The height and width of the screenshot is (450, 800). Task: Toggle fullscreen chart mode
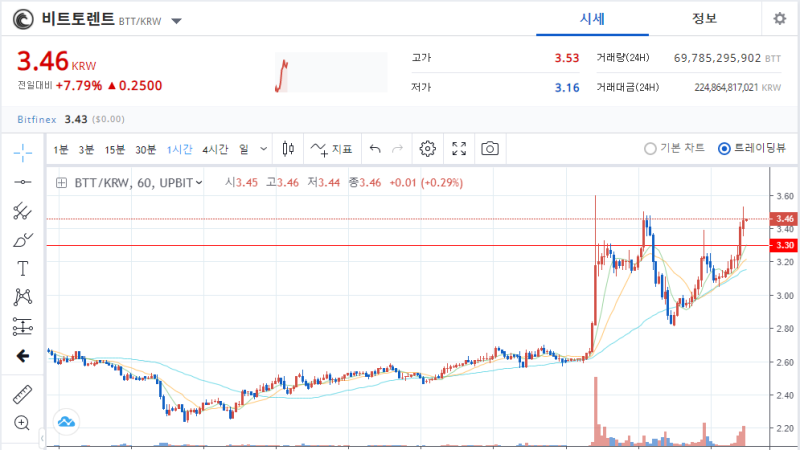pyautogui.click(x=459, y=149)
